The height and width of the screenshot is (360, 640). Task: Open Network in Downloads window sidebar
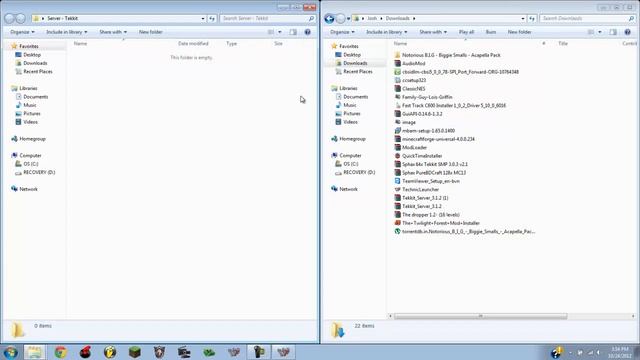click(344, 189)
